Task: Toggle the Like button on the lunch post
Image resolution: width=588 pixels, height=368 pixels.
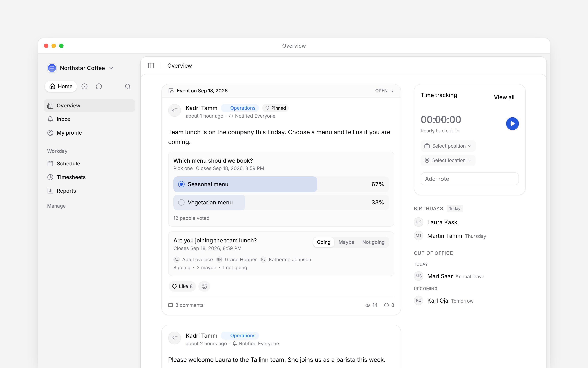Action: [x=182, y=286]
